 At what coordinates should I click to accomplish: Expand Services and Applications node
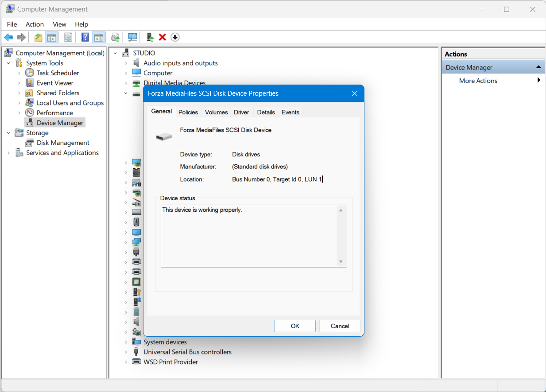pos(8,152)
